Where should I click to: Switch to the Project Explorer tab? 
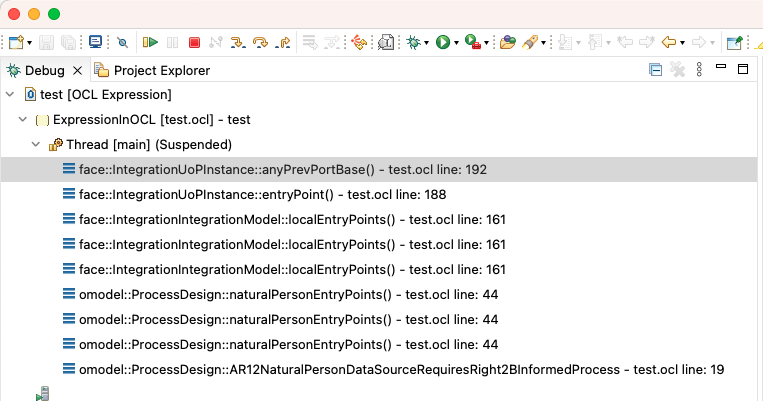[x=152, y=71]
